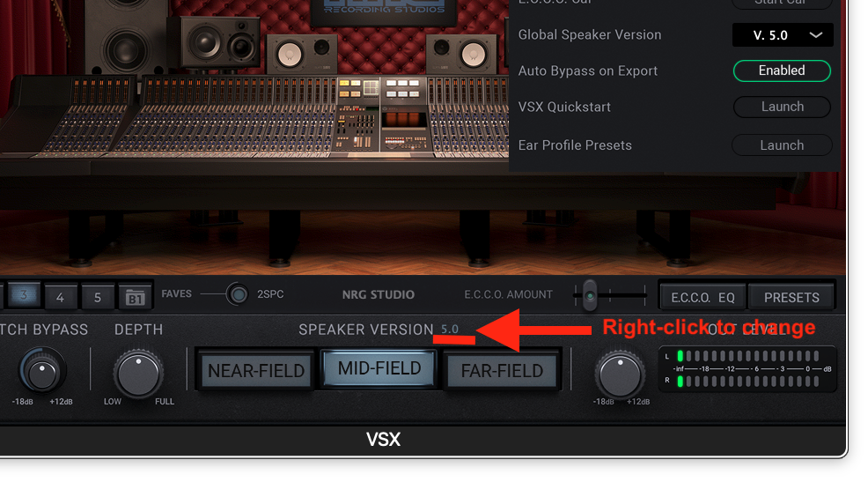
Task: Click the V. 5.0 dropdown chevron
Action: tap(815, 35)
